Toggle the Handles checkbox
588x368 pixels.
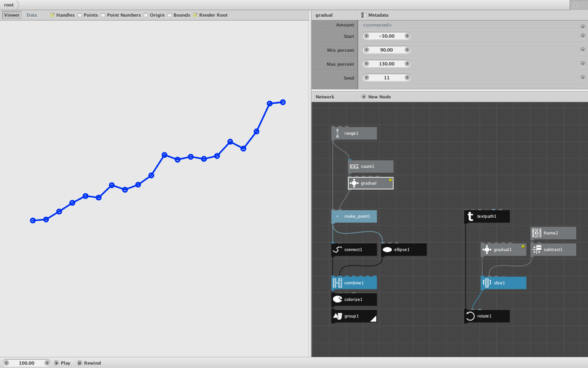pyautogui.click(x=52, y=15)
